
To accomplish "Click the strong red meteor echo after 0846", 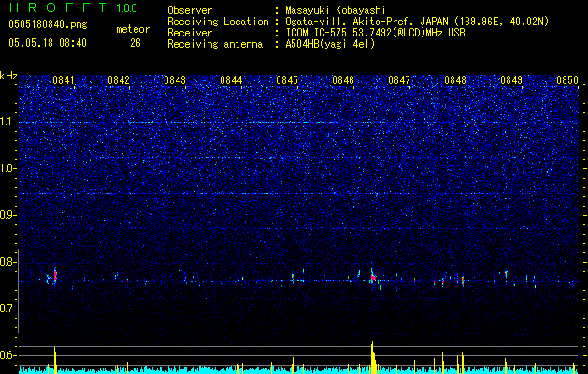I will point(373,277).
